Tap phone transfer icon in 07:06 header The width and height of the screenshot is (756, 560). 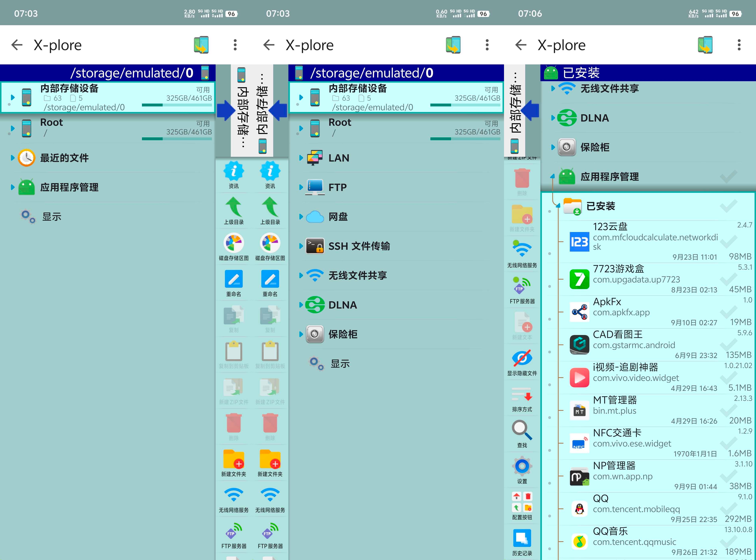(x=705, y=45)
